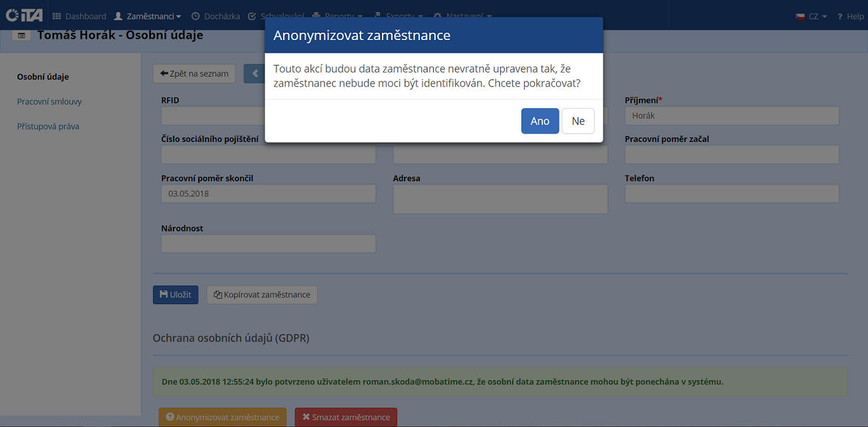
Task: Open the Dashboard grid icon
Action: [56, 16]
